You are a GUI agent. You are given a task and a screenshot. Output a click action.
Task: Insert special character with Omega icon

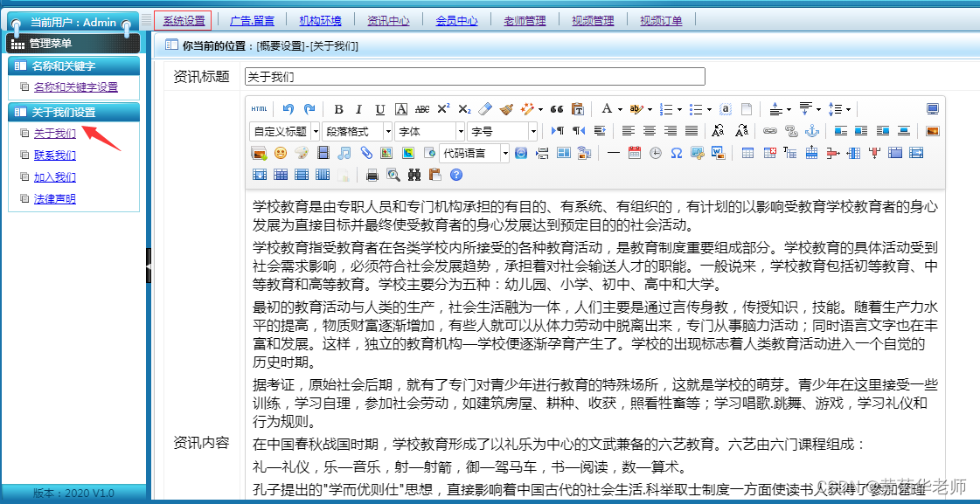[676, 153]
